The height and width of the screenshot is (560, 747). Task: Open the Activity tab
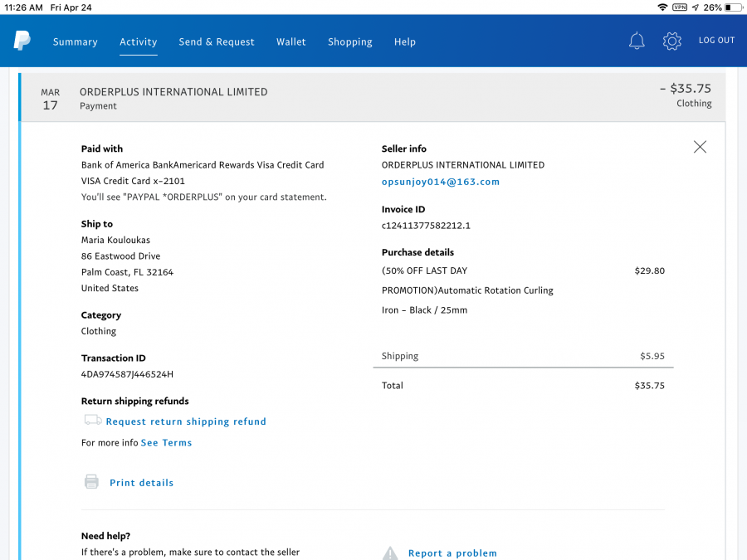pyautogui.click(x=138, y=42)
